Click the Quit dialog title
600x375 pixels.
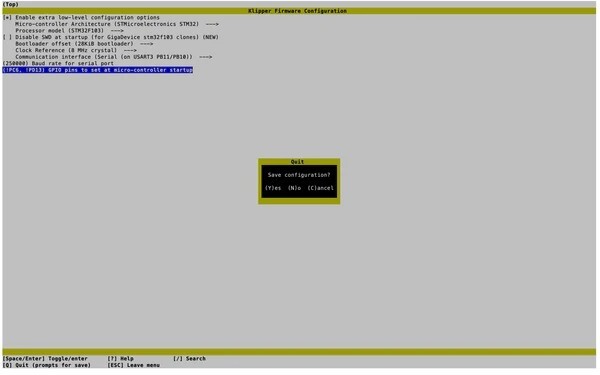click(x=297, y=162)
